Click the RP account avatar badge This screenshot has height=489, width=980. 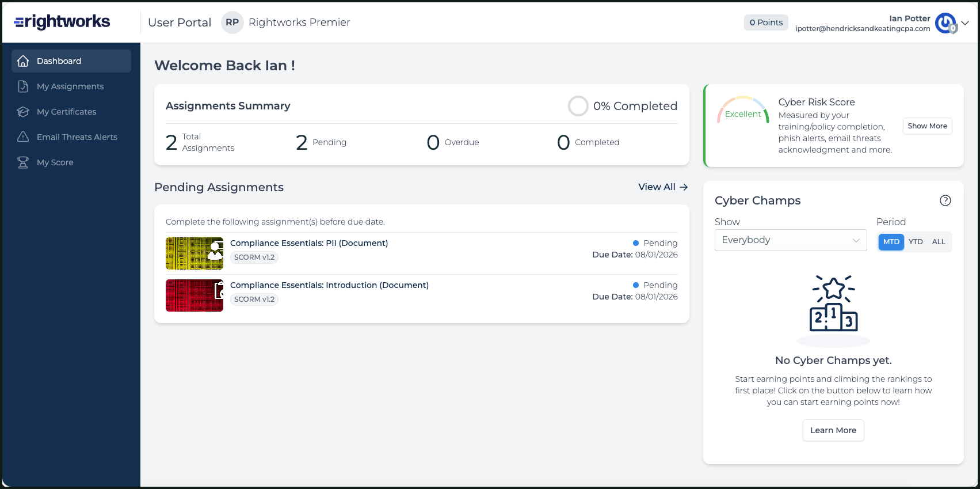click(x=232, y=22)
